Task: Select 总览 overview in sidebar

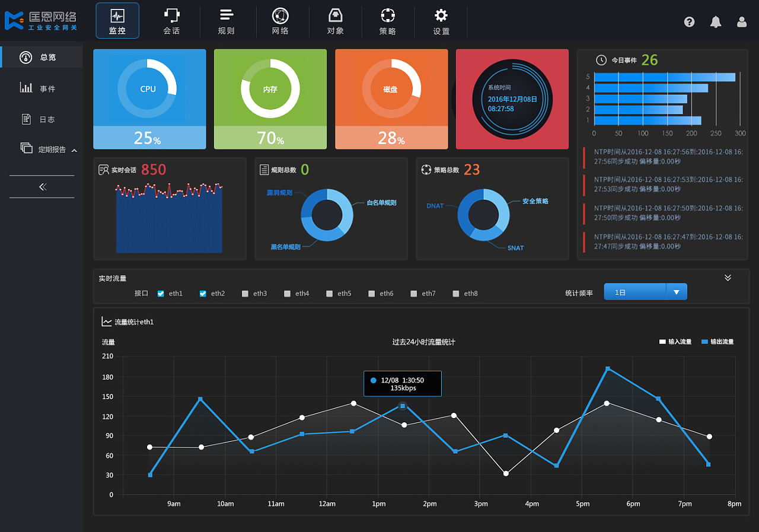Action: pyautogui.click(x=42, y=58)
